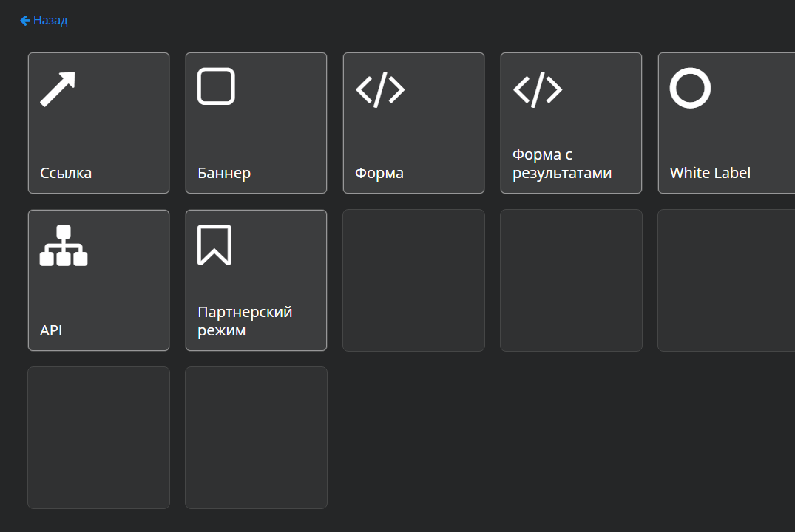Click the network hierarchy API icon

click(x=64, y=246)
